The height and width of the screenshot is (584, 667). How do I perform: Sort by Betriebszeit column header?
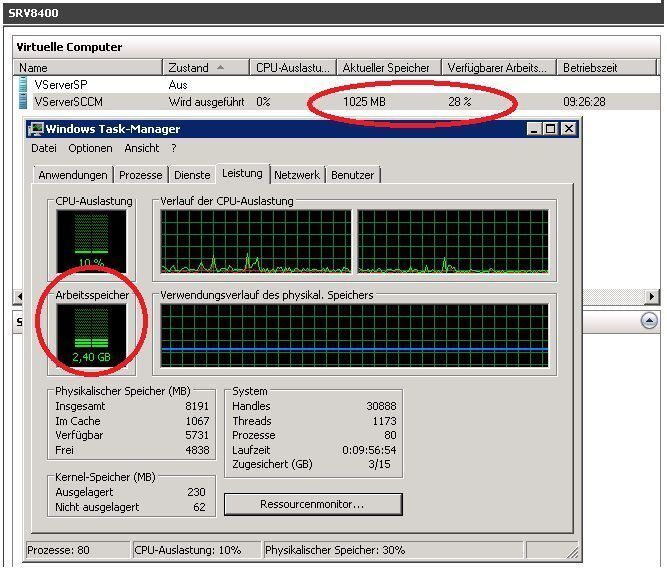click(x=606, y=67)
